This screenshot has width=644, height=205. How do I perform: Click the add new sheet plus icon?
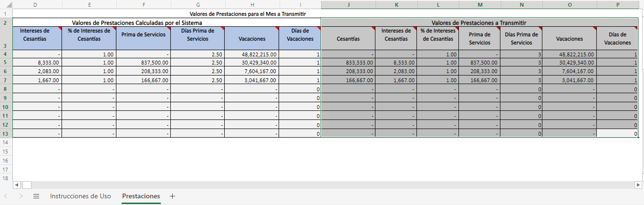[x=173, y=196]
